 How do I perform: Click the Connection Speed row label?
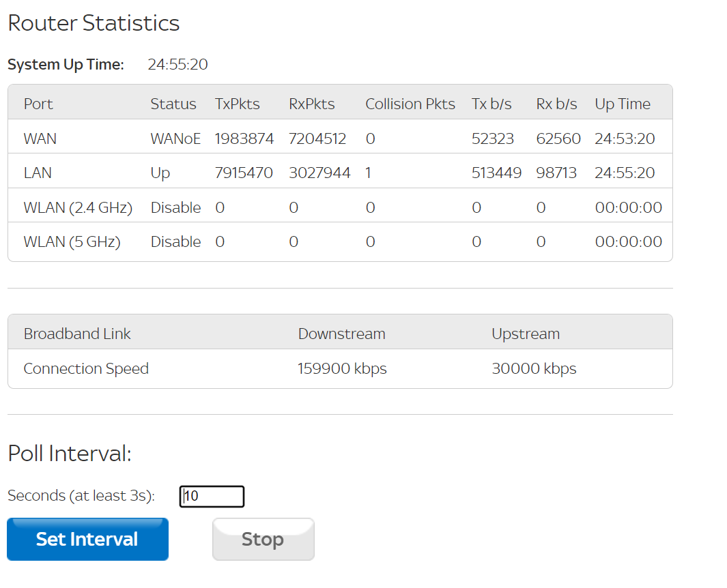pyautogui.click(x=85, y=368)
